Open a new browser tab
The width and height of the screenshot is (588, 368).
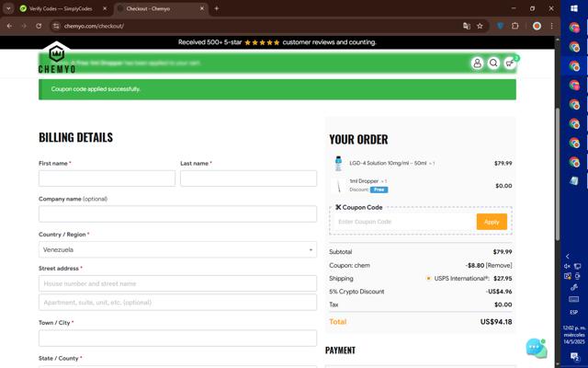coord(217,8)
